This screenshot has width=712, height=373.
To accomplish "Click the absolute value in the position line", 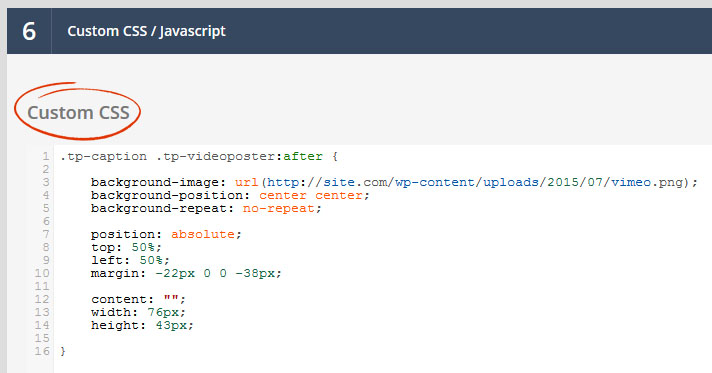I will point(203,234).
